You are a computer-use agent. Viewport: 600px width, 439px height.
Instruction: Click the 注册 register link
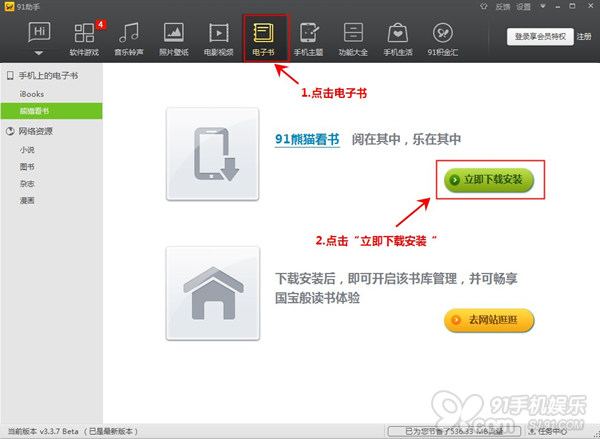point(584,37)
